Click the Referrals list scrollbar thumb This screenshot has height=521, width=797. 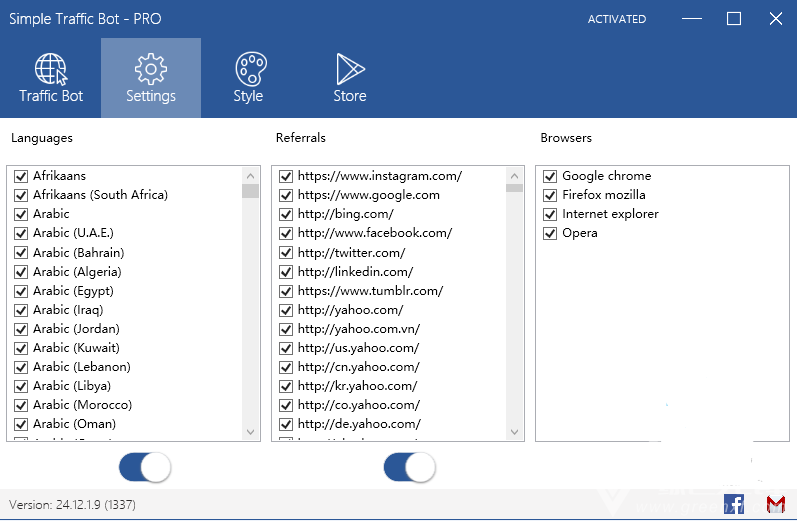point(514,188)
